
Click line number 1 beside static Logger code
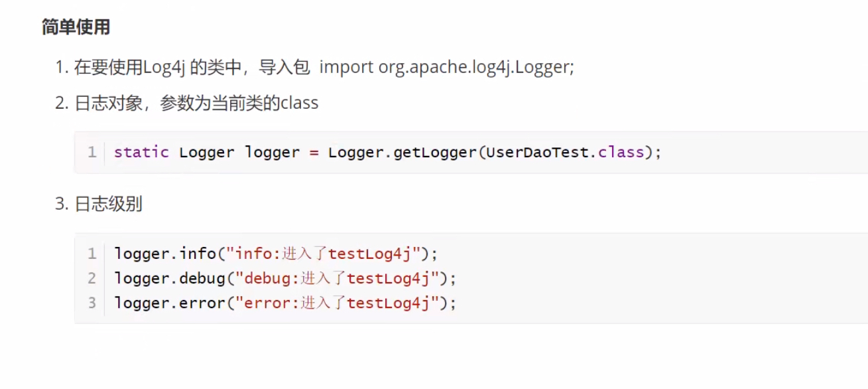(92, 152)
